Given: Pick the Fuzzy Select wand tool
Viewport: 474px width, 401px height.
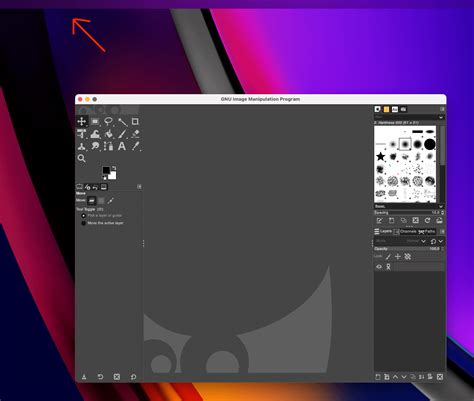Looking at the screenshot, I should [122, 121].
